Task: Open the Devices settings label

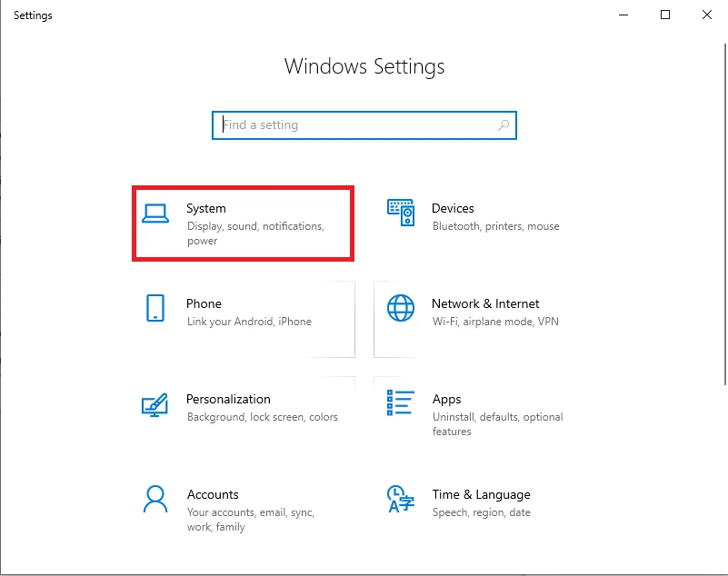Action: [453, 208]
